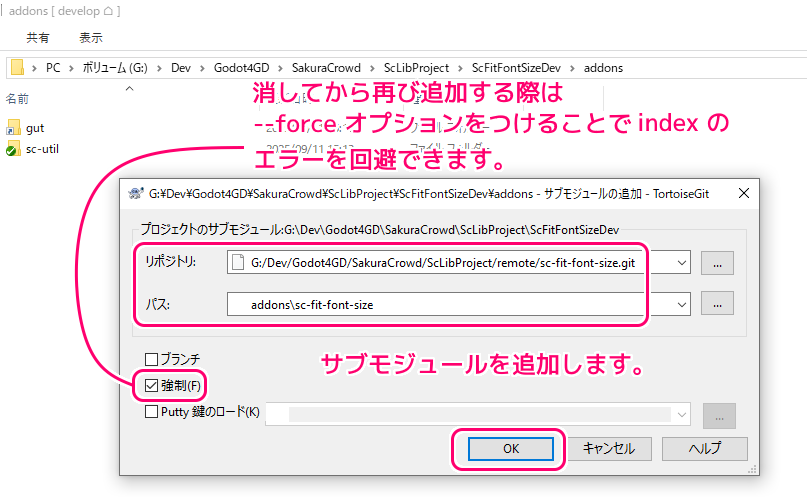Browse for the Putty key file ... button
The image size is (807, 497).
tap(719, 416)
